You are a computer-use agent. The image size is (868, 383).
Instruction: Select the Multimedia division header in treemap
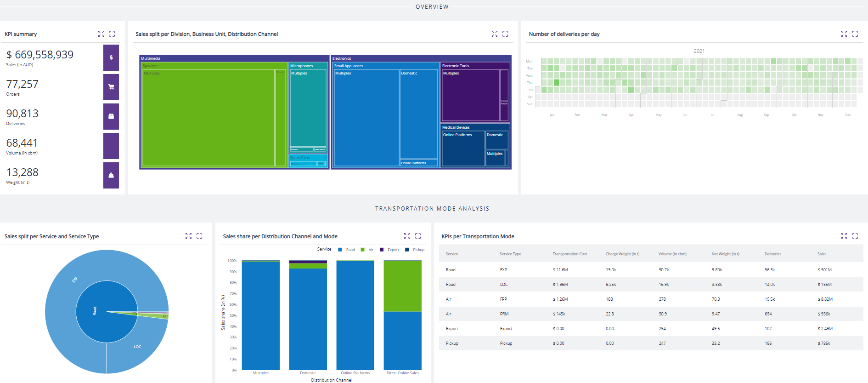pos(234,58)
